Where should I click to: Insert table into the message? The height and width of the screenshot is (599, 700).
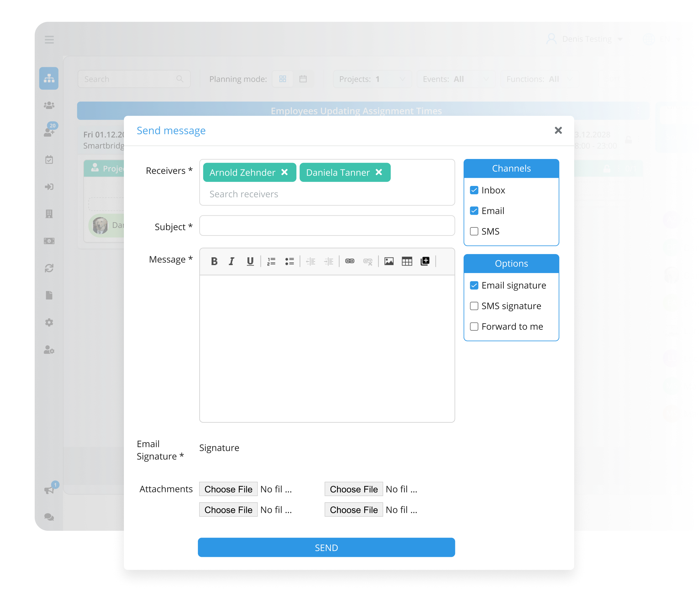tap(407, 261)
